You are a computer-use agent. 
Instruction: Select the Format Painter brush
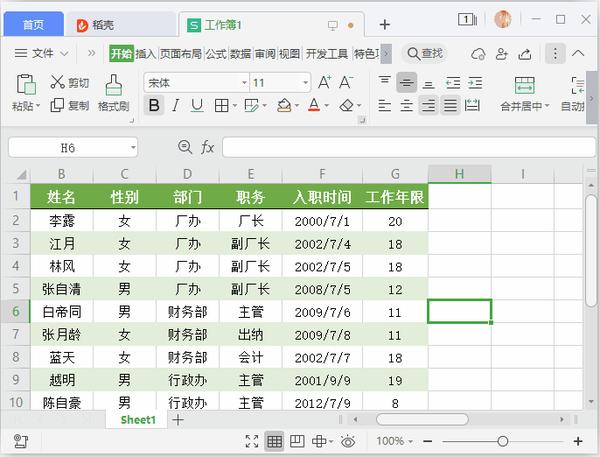(114, 85)
